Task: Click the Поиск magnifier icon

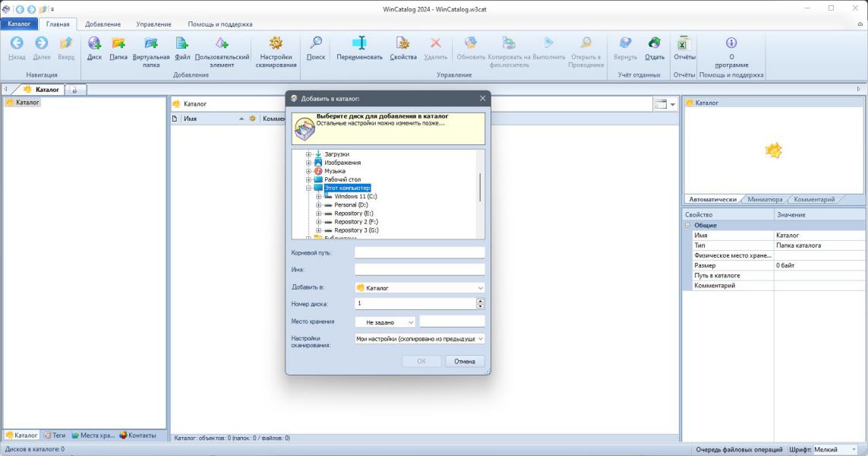Action: 316,43
